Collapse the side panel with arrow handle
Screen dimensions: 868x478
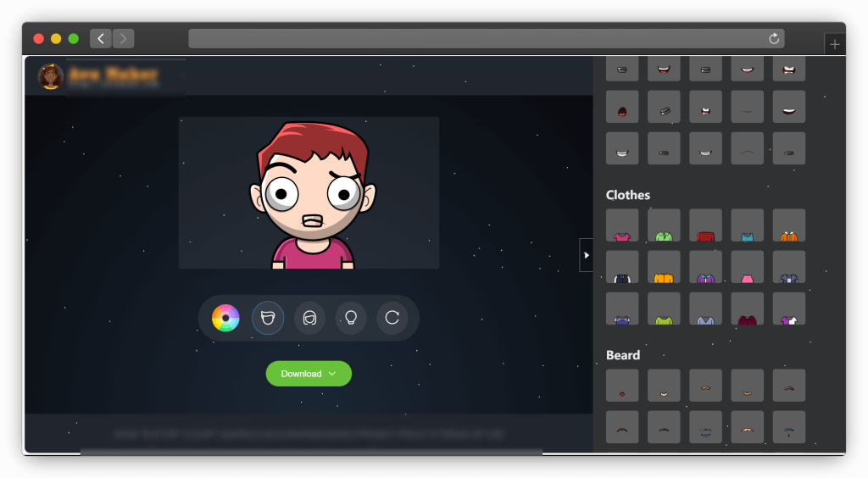[x=586, y=255]
